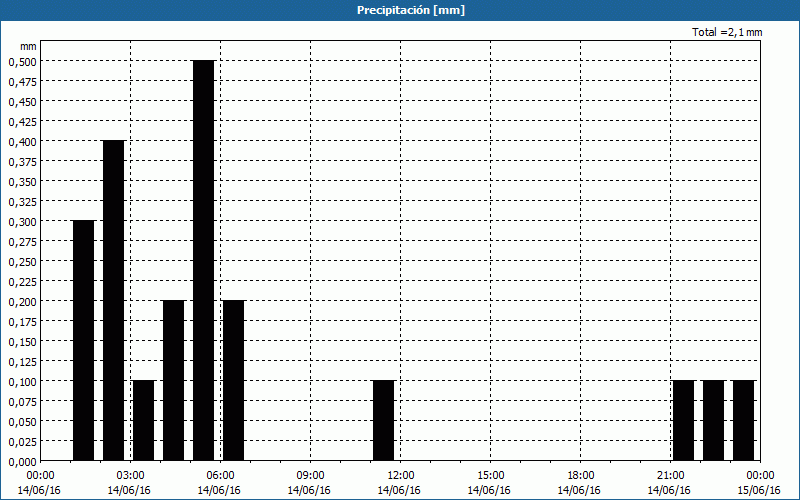Click the 0,125 y-axis label

(22, 362)
